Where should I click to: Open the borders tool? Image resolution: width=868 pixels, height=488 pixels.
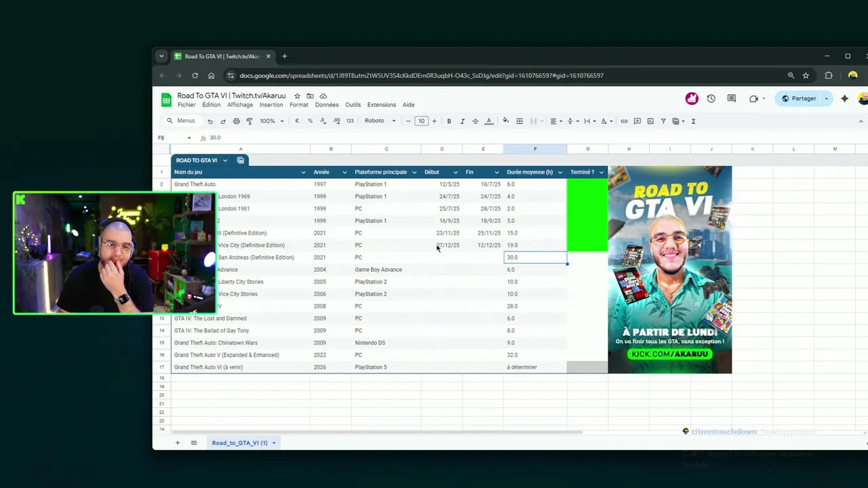[x=519, y=121]
